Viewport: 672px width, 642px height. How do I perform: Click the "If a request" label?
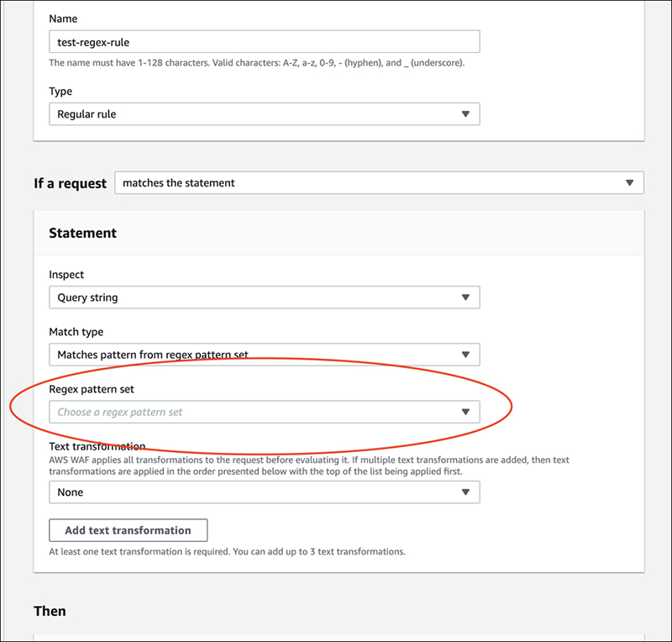(71, 183)
